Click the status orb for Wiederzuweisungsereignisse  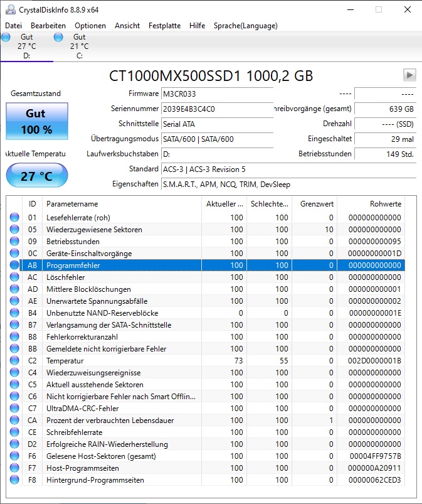[x=14, y=373]
